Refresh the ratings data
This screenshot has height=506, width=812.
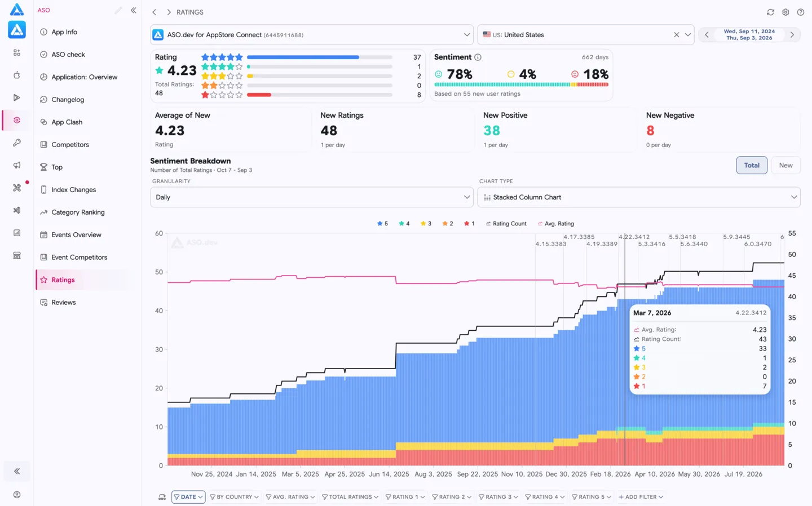(x=770, y=12)
